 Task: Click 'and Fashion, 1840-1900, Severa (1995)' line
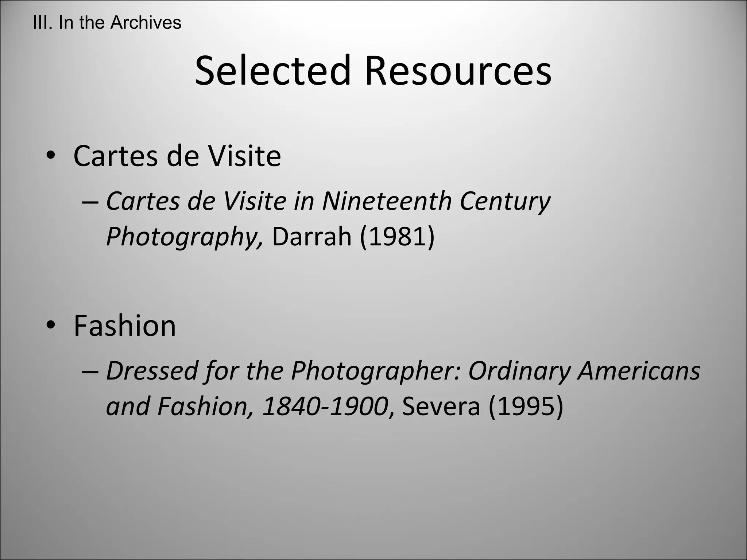[335, 407]
